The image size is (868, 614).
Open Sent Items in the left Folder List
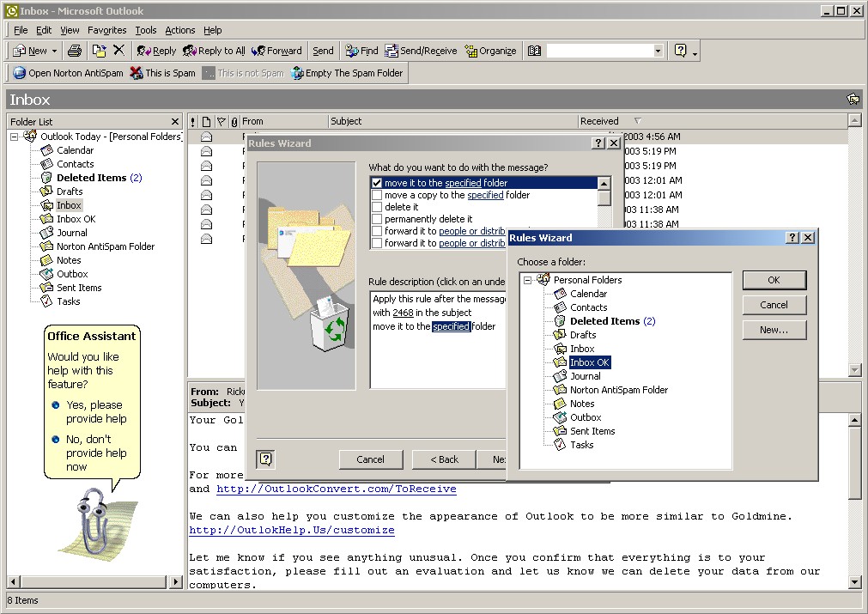79,288
